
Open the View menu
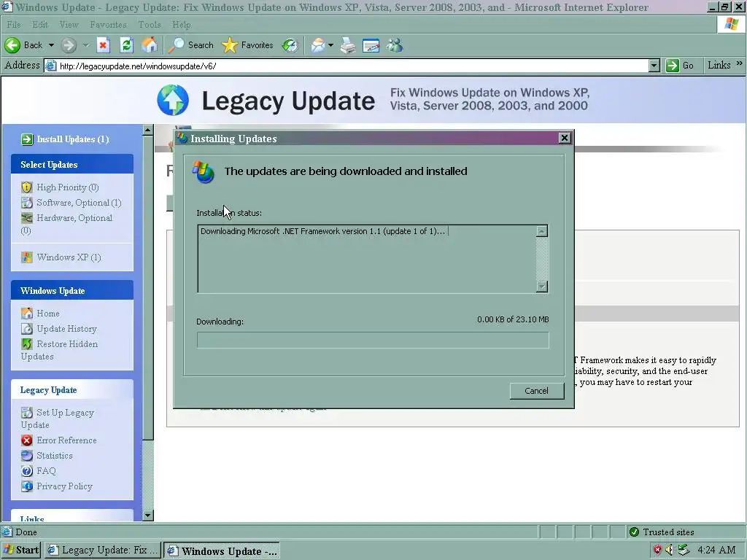tap(69, 24)
